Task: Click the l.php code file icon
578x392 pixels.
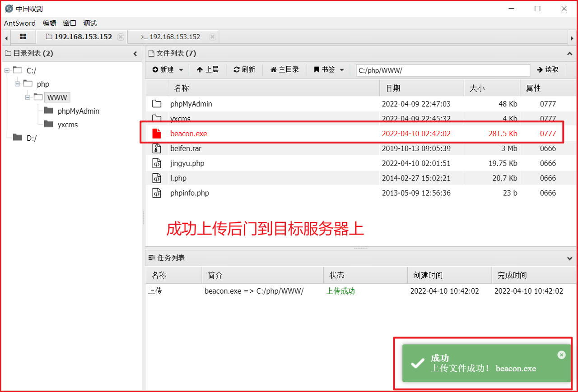Action: 157,178
